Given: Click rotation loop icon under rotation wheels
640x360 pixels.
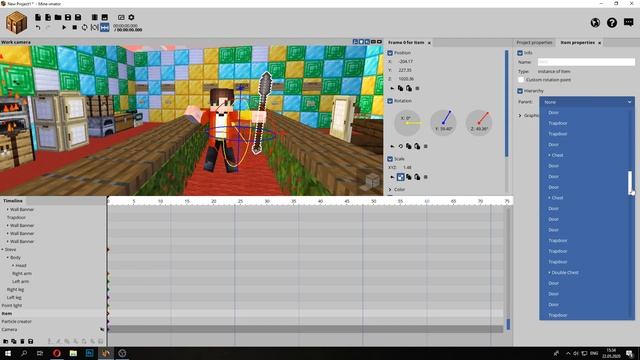Looking at the screenshot, I should click(400, 146).
